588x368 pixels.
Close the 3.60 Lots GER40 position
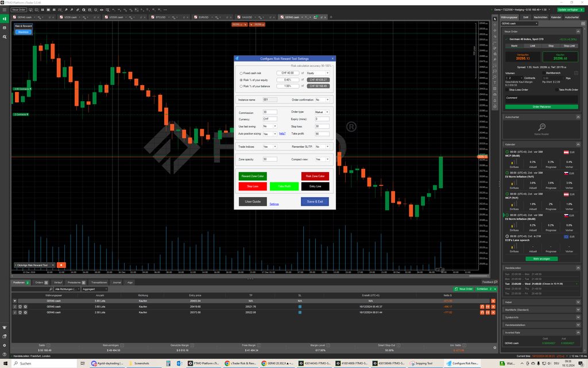pyautogui.click(x=493, y=307)
